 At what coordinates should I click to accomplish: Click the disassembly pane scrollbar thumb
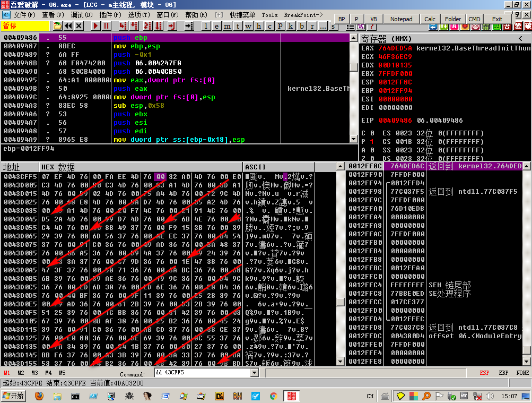(354, 67)
